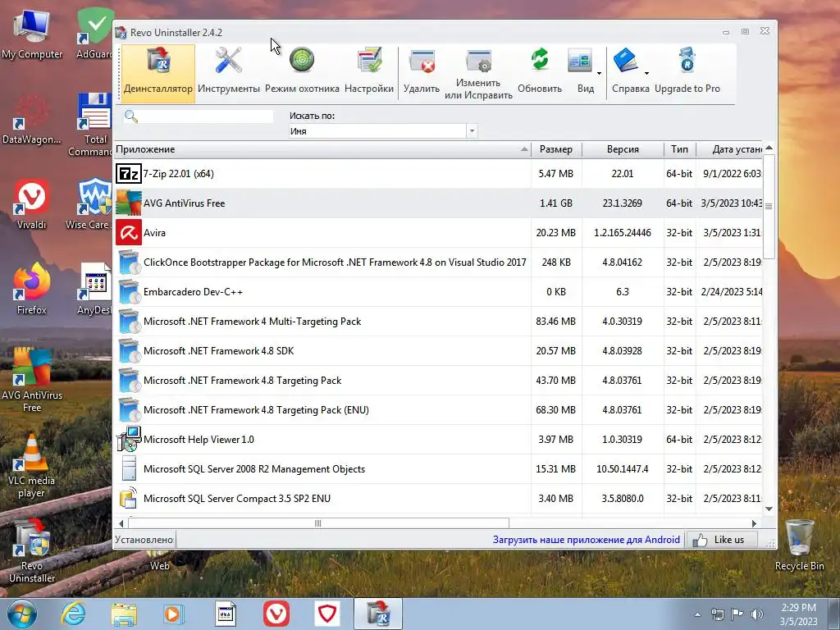Select the 7-Zip 22.01 (x64) icon
The image size is (840, 630).
point(129,174)
